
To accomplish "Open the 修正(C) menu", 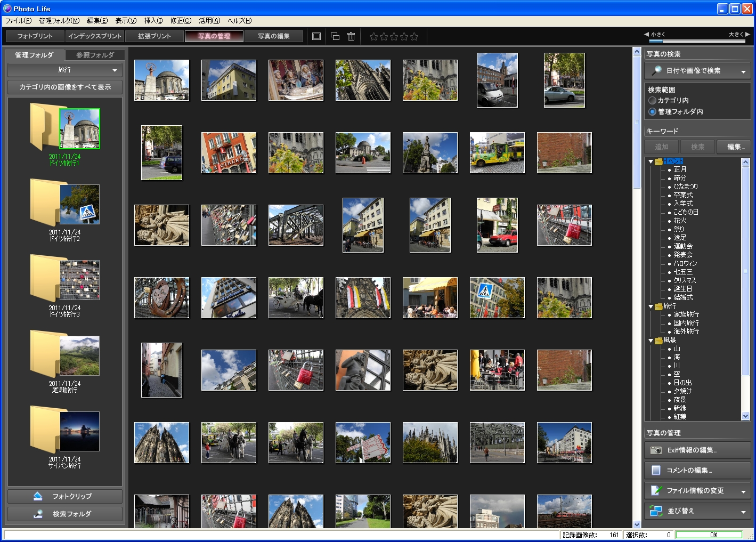I will [x=181, y=21].
